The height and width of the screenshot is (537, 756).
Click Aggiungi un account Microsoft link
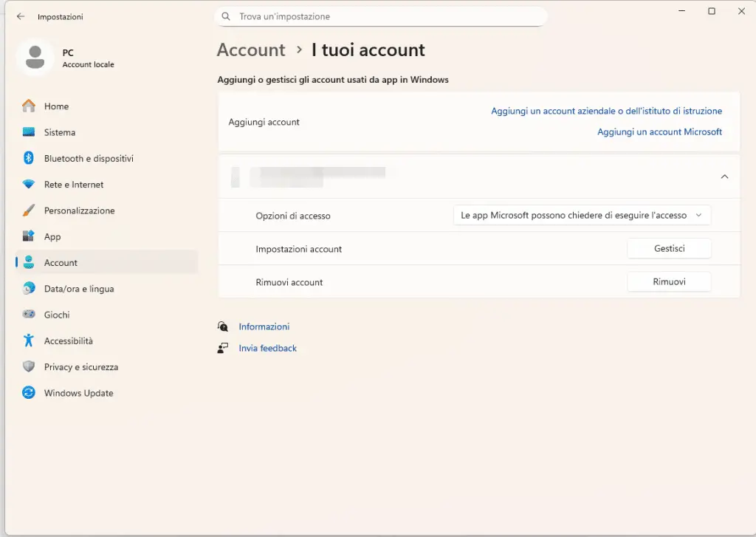[659, 132]
